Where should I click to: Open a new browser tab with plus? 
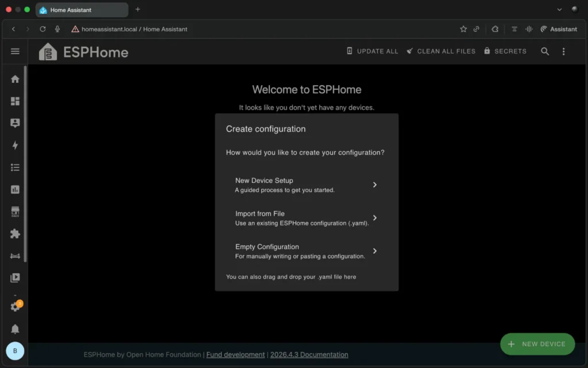point(138,9)
